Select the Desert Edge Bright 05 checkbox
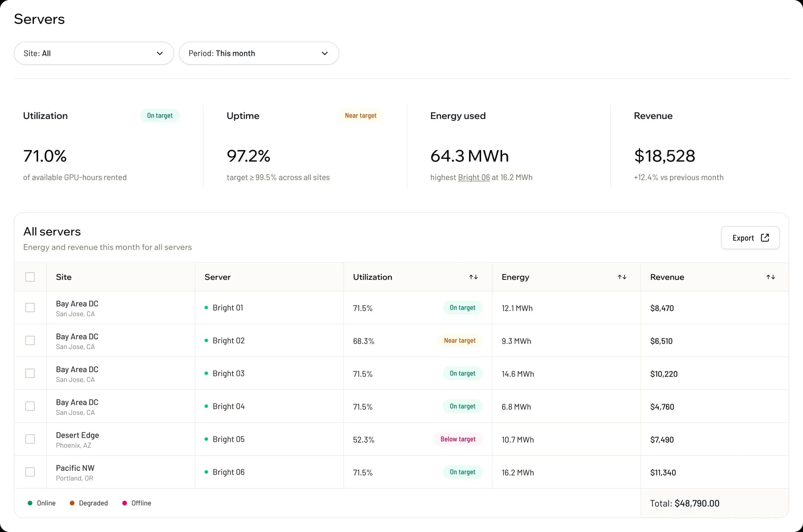The height and width of the screenshot is (532, 803). pos(30,439)
